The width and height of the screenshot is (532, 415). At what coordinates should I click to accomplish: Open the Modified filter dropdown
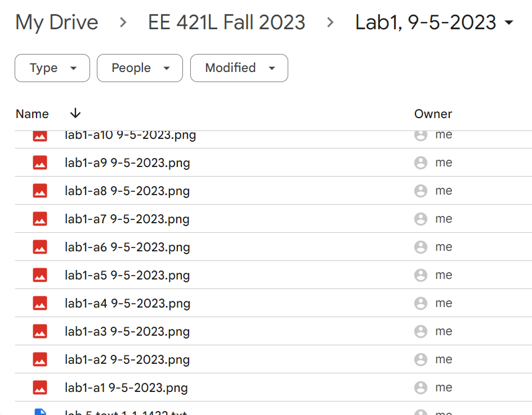pyautogui.click(x=239, y=68)
